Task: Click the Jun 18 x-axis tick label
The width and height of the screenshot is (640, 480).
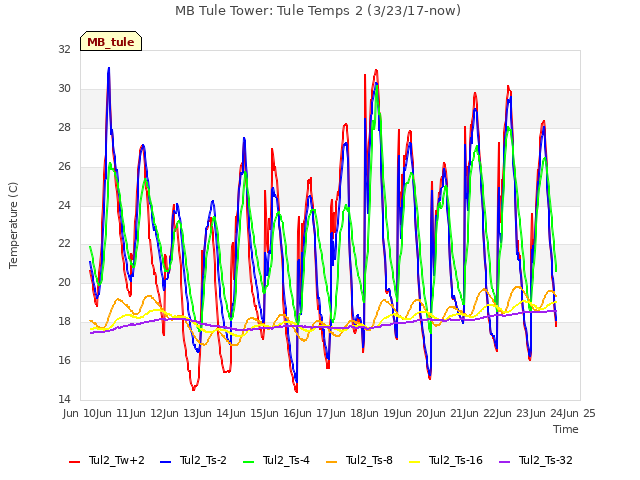Action: tap(347, 413)
